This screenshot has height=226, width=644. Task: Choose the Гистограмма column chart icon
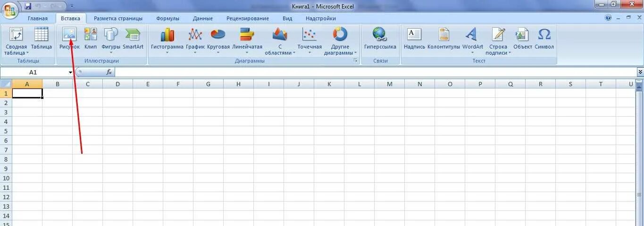(167, 35)
